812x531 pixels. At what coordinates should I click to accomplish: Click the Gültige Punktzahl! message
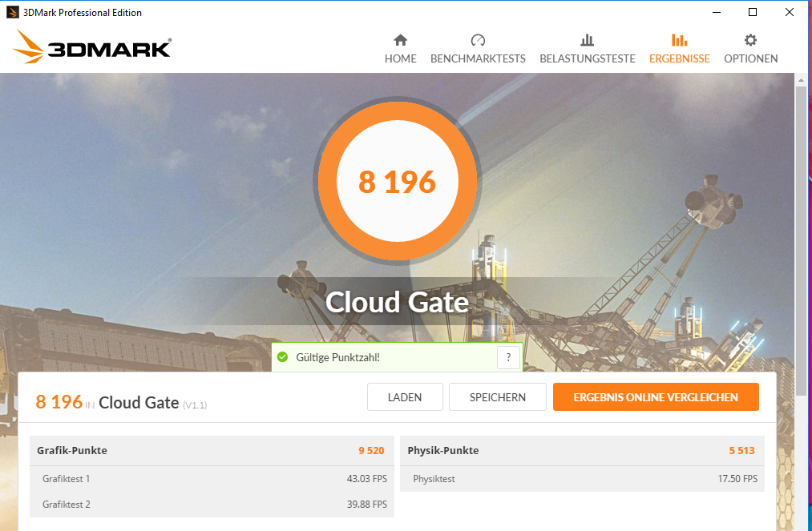[337, 357]
